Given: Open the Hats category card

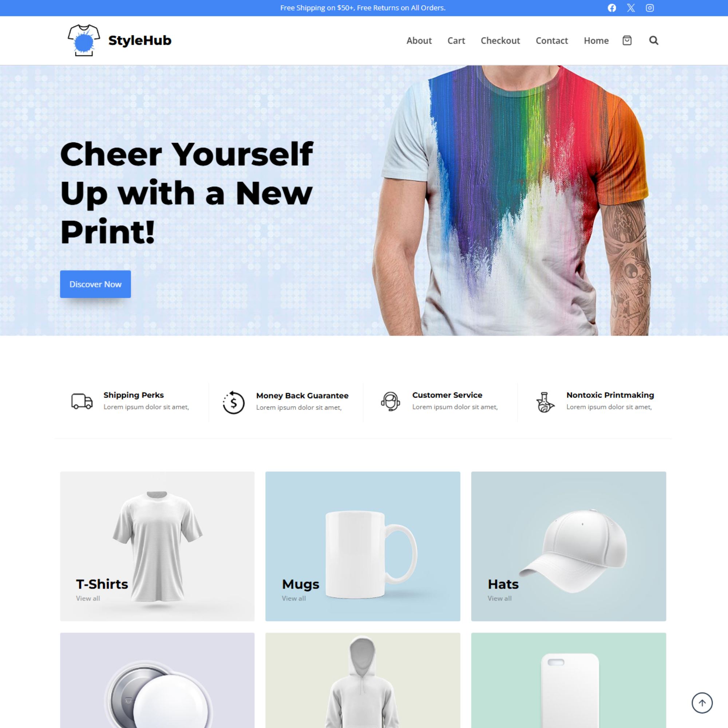Looking at the screenshot, I should 568,546.
